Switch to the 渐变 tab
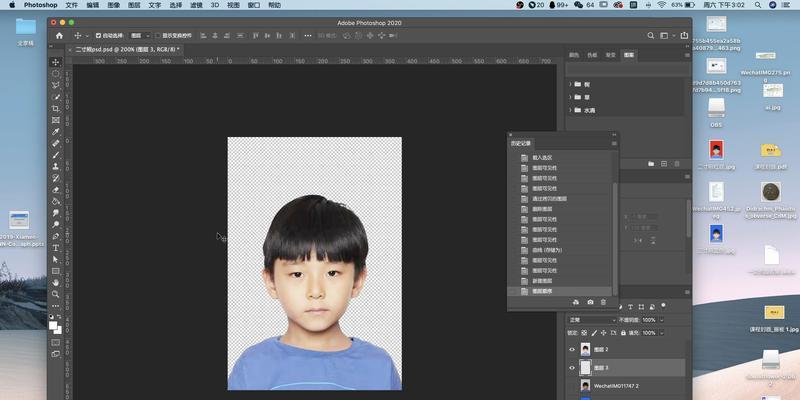 coord(610,55)
